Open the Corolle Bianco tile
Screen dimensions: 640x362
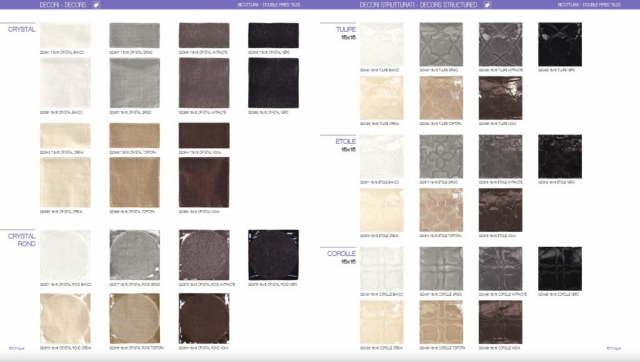tap(382, 269)
